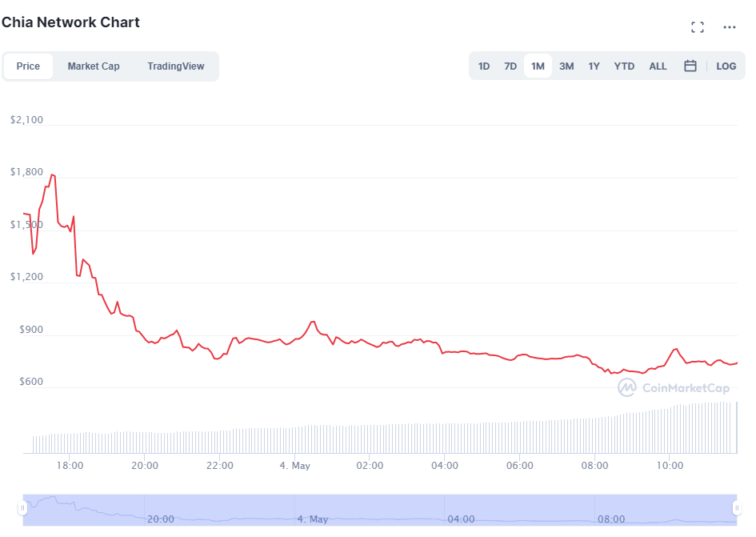Click the left range slider handle
756x537 pixels.
[24, 507]
